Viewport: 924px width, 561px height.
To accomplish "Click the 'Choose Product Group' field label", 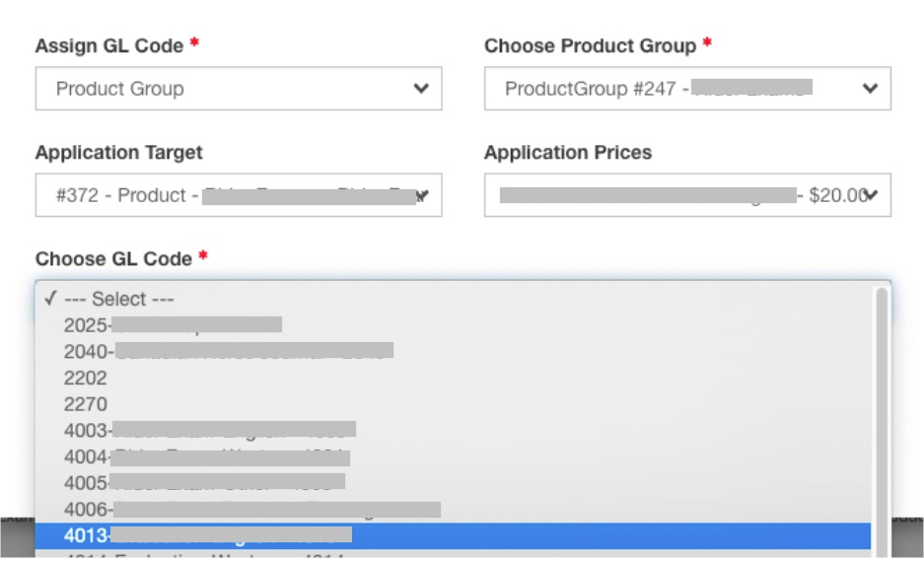I will pos(590,46).
